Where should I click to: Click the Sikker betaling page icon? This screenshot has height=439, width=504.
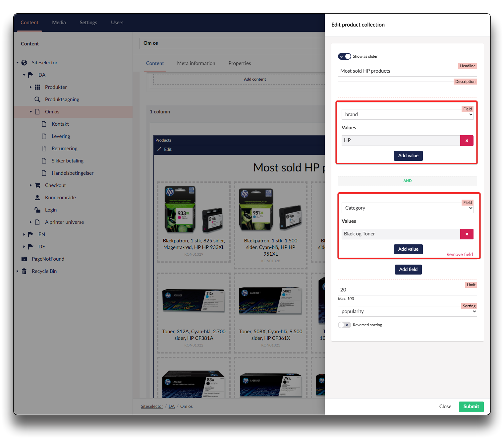click(x=44, y=161)
